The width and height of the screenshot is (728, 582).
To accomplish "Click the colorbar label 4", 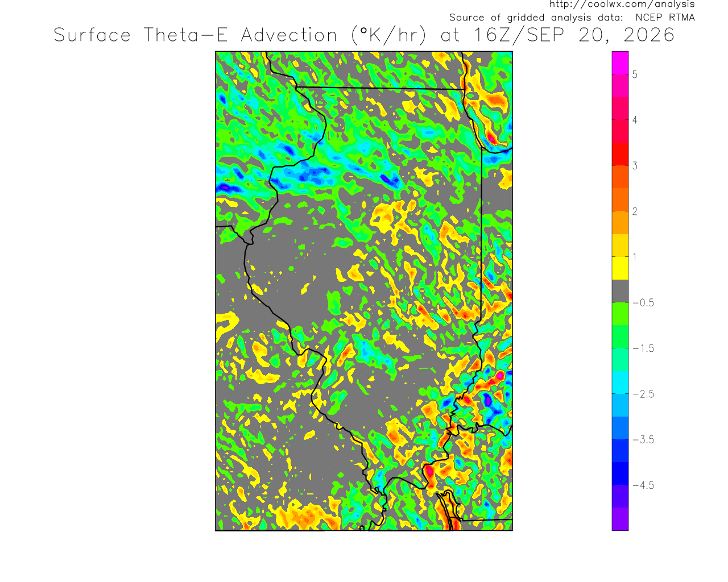I will [x=635, y=120].
